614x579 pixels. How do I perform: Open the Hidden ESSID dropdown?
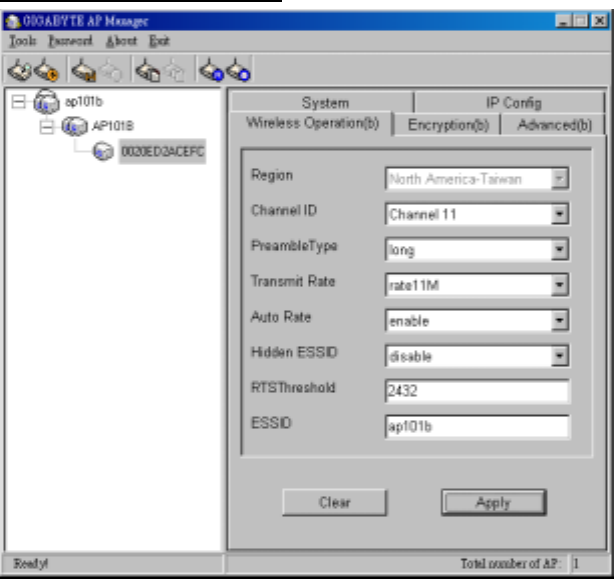pyautogui.click(x=560, y=356)
